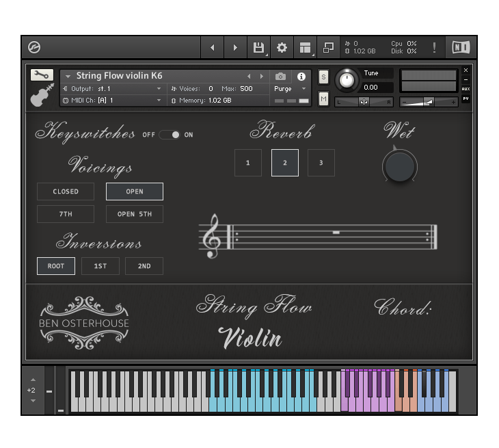Image resolution: width=499 pixels, height=448 pixels.
Task: Click the exclamation panic icon
Action: click(434, 48)
